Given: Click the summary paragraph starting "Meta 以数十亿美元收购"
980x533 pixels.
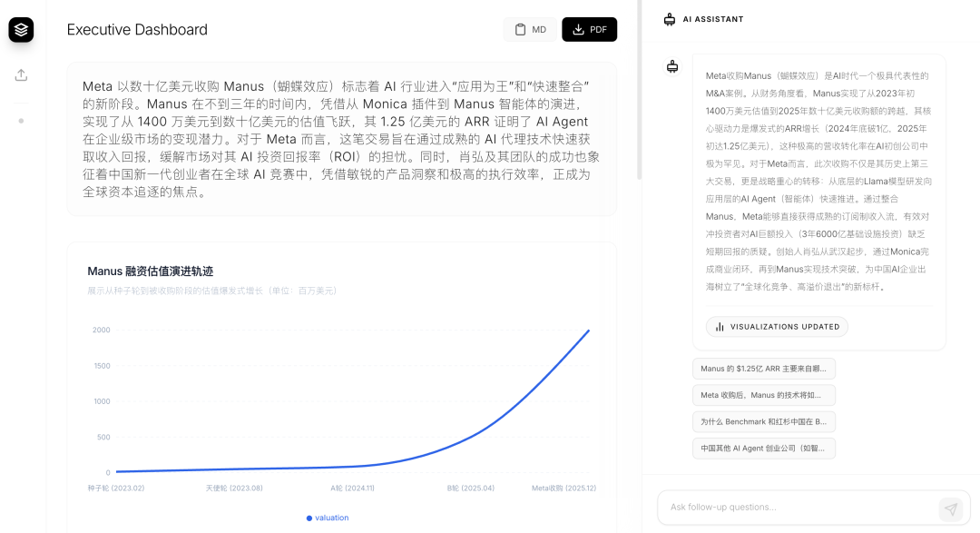Looking at the screenshot, I should pyautogui.click(x=341, y=139).
